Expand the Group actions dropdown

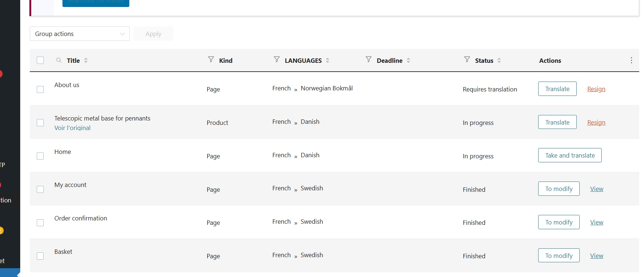point(80,34)
